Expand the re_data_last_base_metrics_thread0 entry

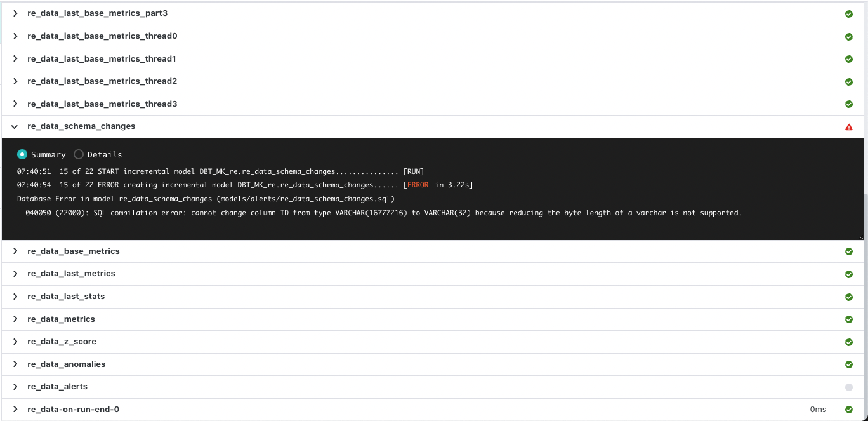(x=15, y=36)
